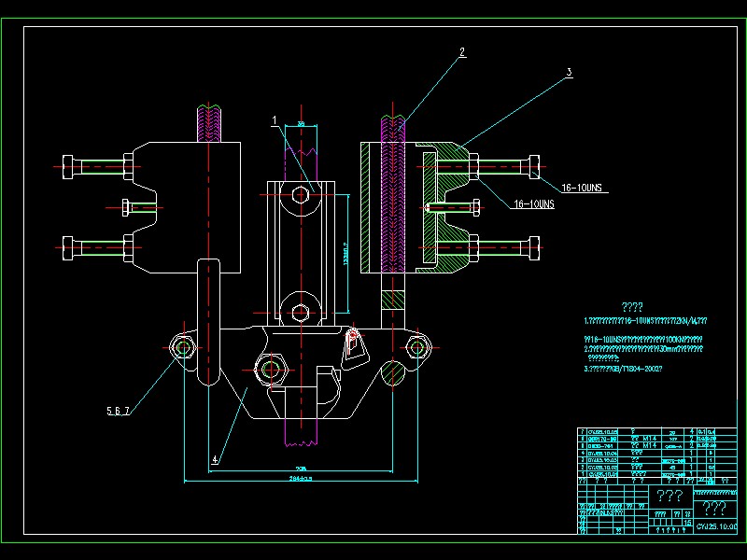Select the "39" width dimension at the top
747x560 pixels.
click(x=301, y=124)
